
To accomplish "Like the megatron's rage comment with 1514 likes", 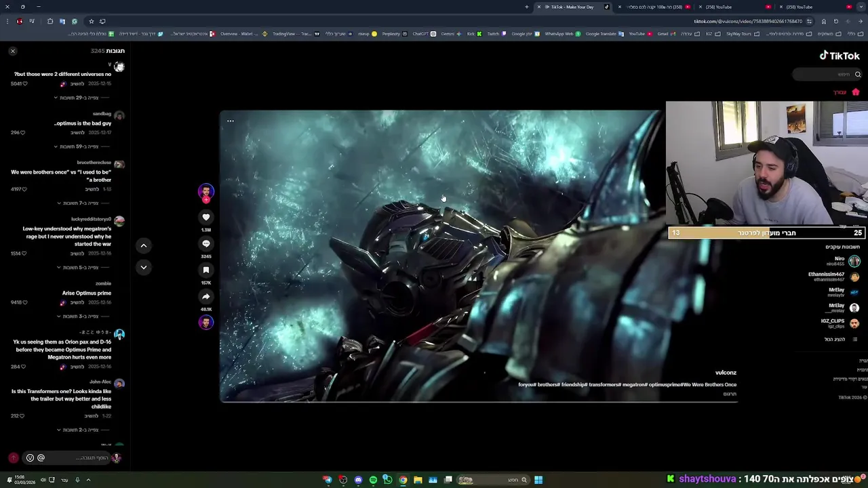I will 24,253.
